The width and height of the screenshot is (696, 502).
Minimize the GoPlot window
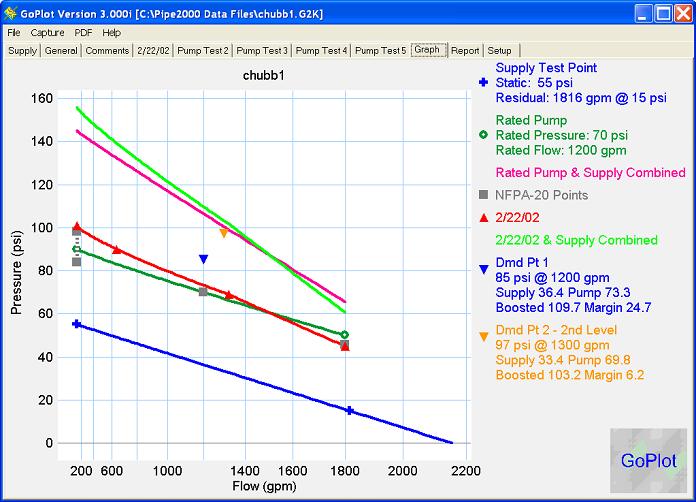click(642, 13)
